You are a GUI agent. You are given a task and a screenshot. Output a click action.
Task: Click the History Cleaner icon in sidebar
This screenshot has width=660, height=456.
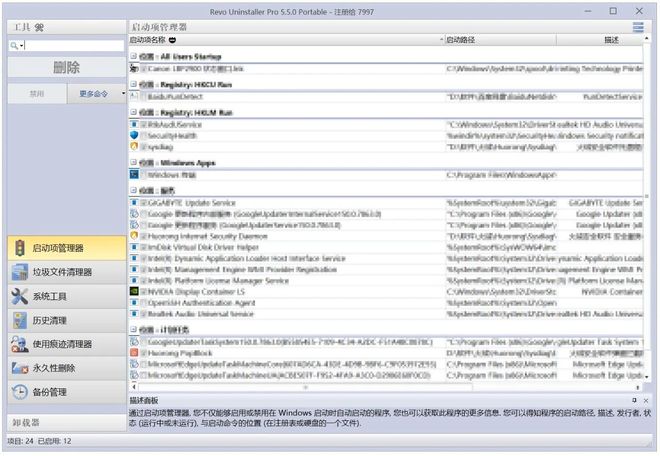click(x=19, y=320)
